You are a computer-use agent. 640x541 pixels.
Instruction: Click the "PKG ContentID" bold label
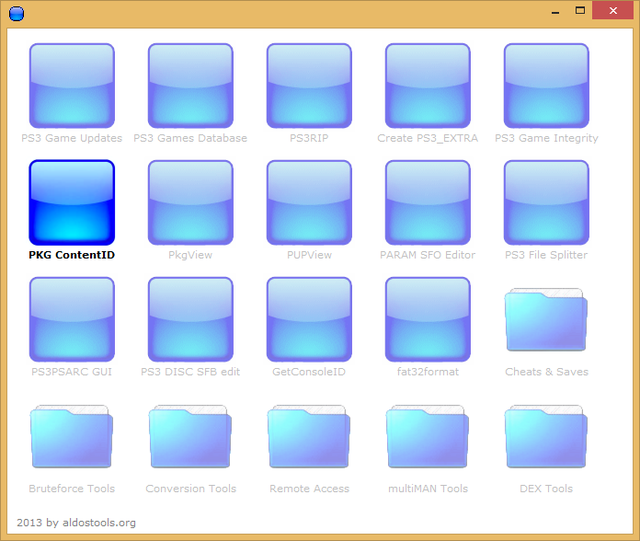pyautogui.click(x=72, y=255)
